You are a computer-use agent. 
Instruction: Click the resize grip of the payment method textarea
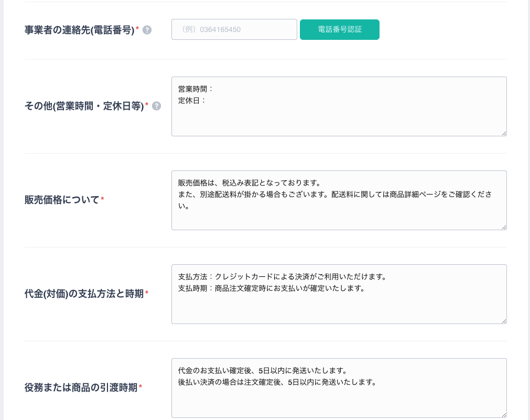(x=504, y=321)
